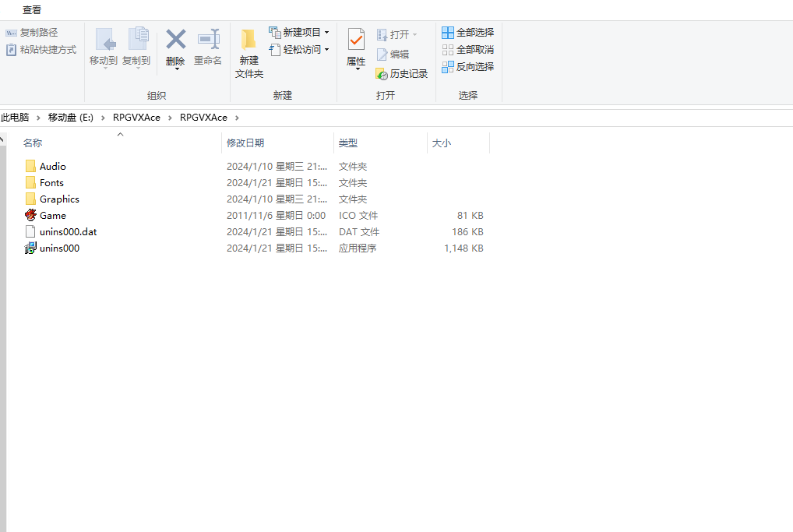
Task: Expand the 移动到 dropdown arrow
Action: coord(105,69)
